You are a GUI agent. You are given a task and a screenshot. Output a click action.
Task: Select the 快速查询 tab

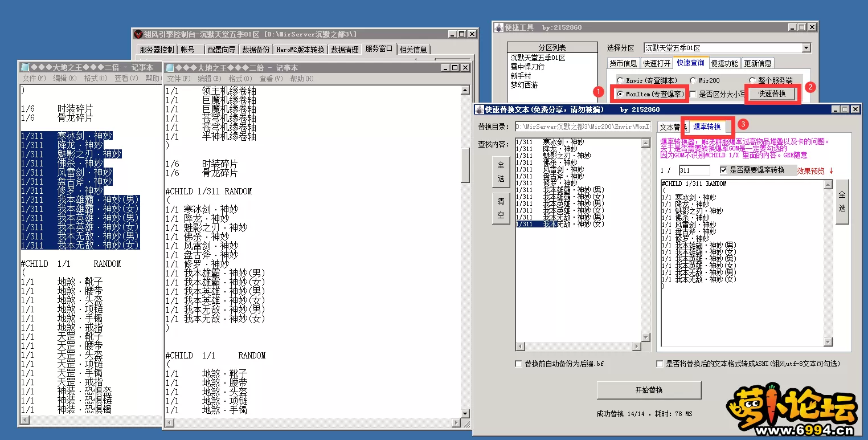click(690, 63)
